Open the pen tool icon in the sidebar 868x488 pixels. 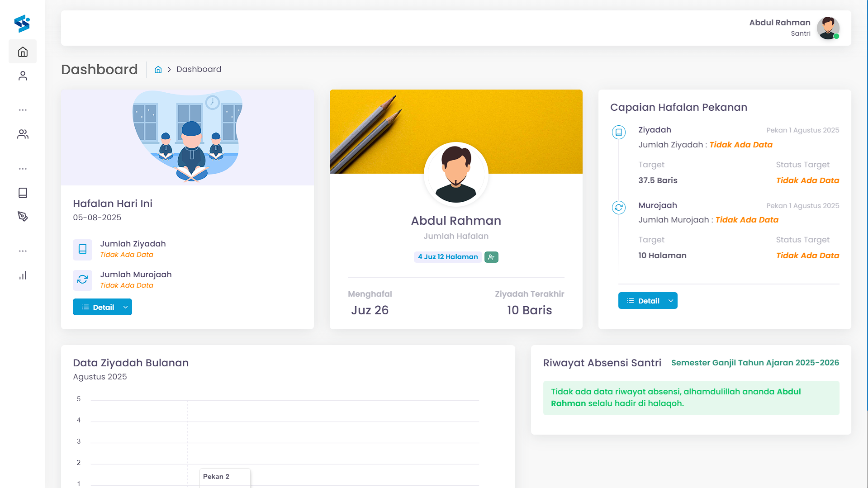(23, 216)
